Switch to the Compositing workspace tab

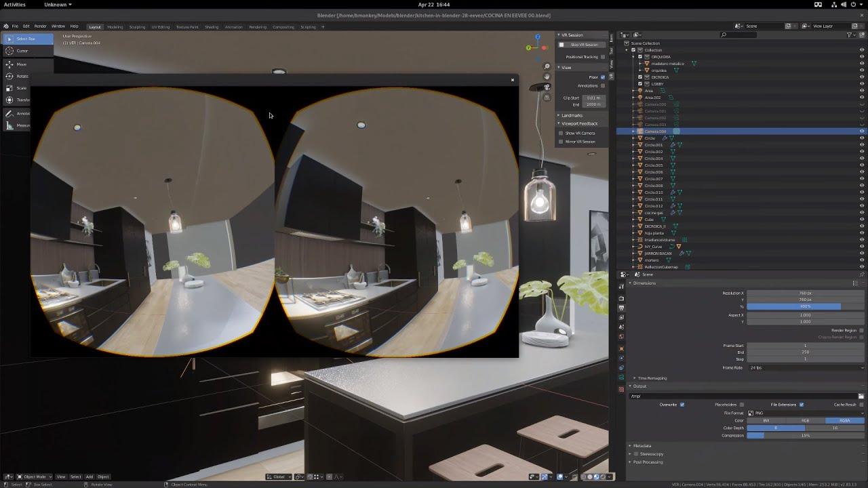coord(283,27)
